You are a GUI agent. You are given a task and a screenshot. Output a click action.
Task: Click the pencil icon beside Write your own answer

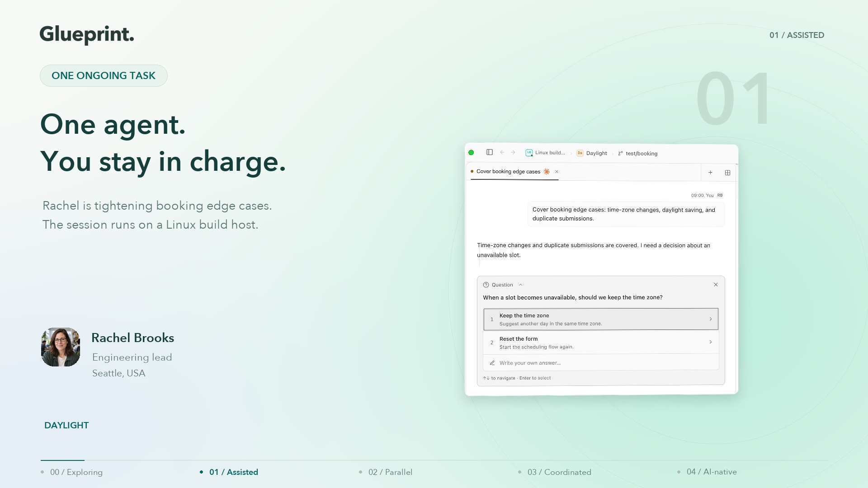pyautogui.click(x=492, y=363)
